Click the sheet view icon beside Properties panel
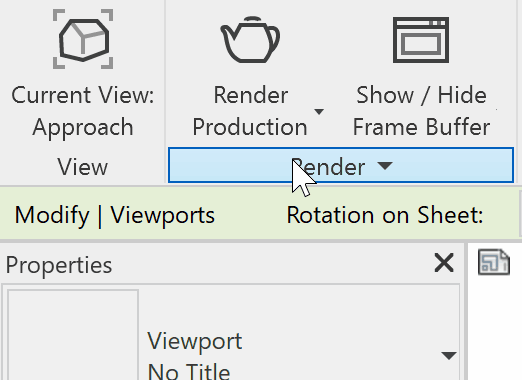 [x=494, y=262]
